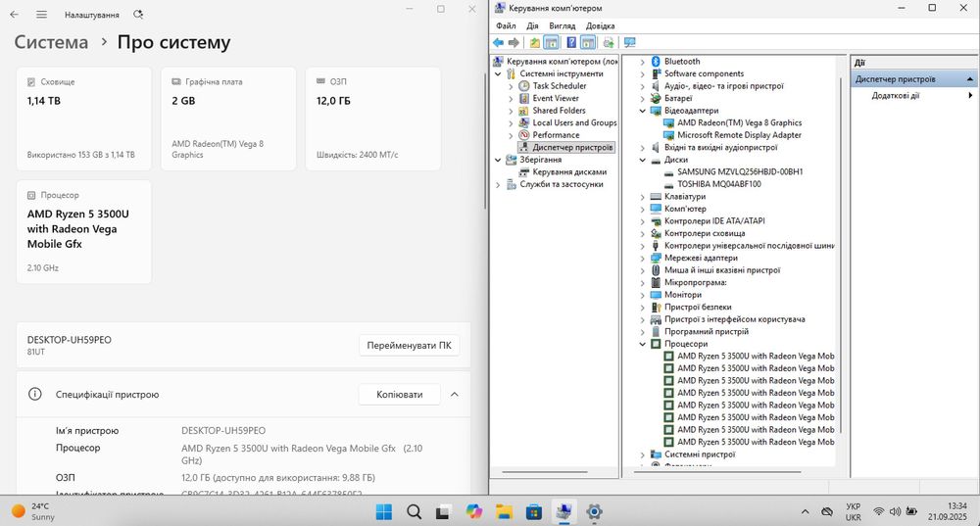Click the Мережеві адаптери network icon
Image resolution: width=980 pixels, height=526 pixels.
coord(656,258)
